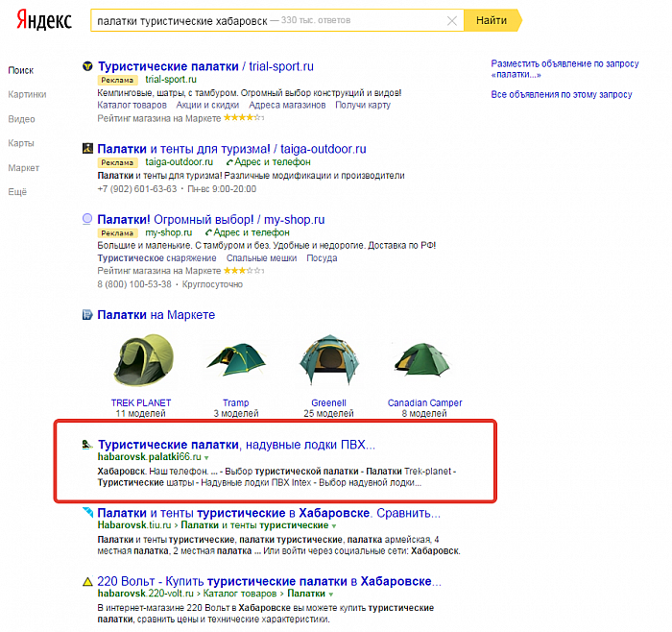Click green my-shop.ru URL
This screenshot has width=672, height=632.
(x=168, y=232)
